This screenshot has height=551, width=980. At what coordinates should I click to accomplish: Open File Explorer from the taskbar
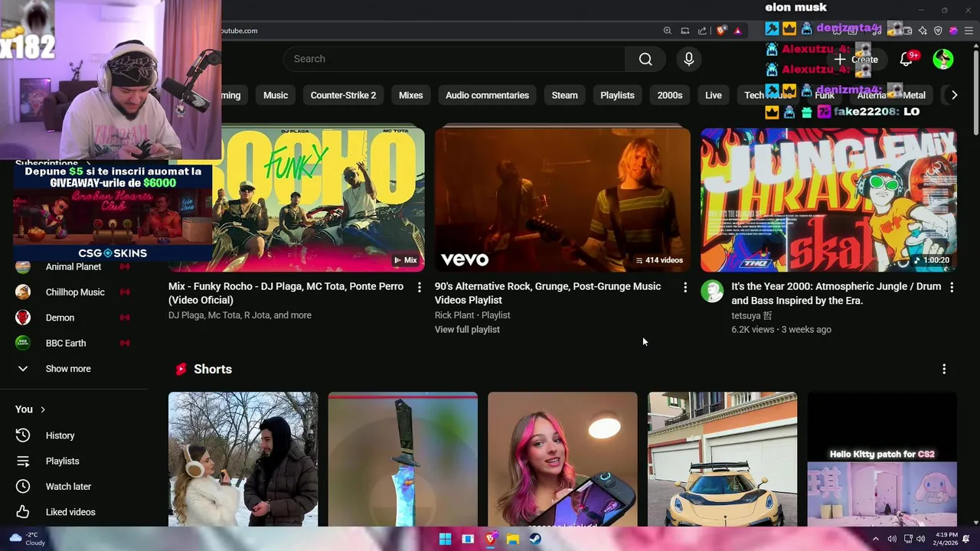(x=513, y=539)
